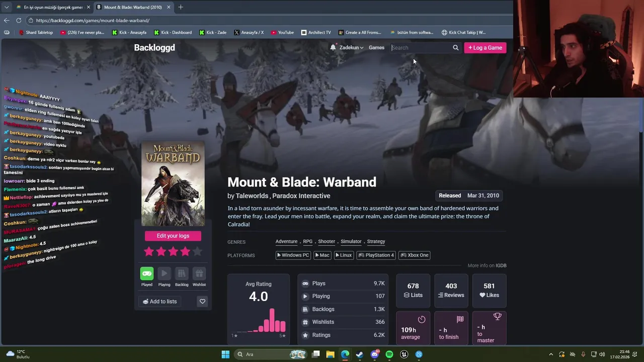This screenshot has height=362, width=644.
Task: Open the Taleworlds developer link
Action: (252, 196)
